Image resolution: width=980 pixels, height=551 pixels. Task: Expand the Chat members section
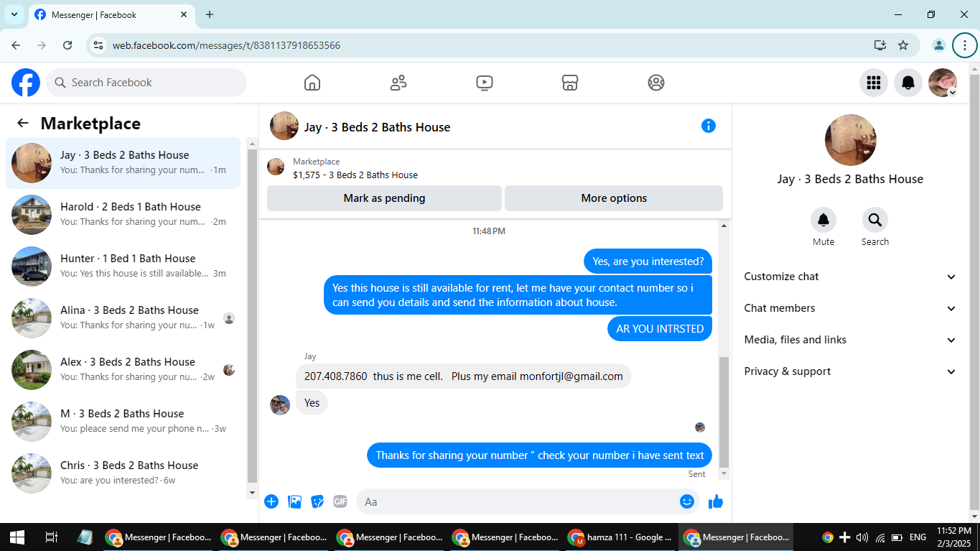[x=850, y=308]
